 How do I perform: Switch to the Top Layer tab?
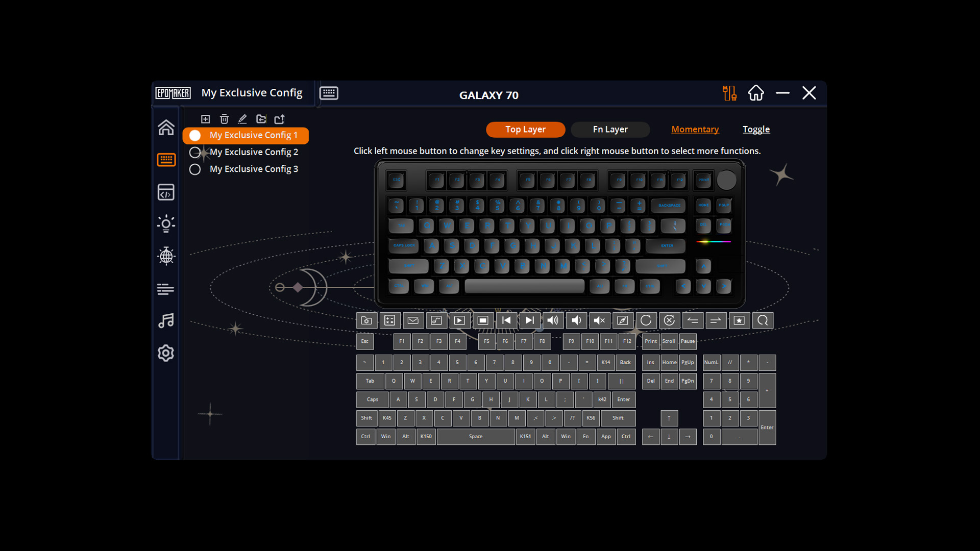click(525, 130)
